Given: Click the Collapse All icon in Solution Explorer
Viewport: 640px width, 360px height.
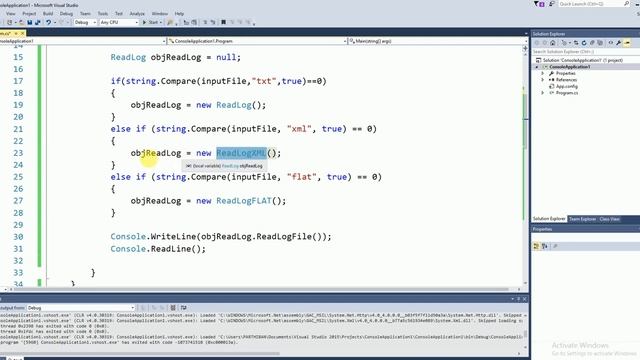Looking at the screenshot, I should tap(592, 43).
